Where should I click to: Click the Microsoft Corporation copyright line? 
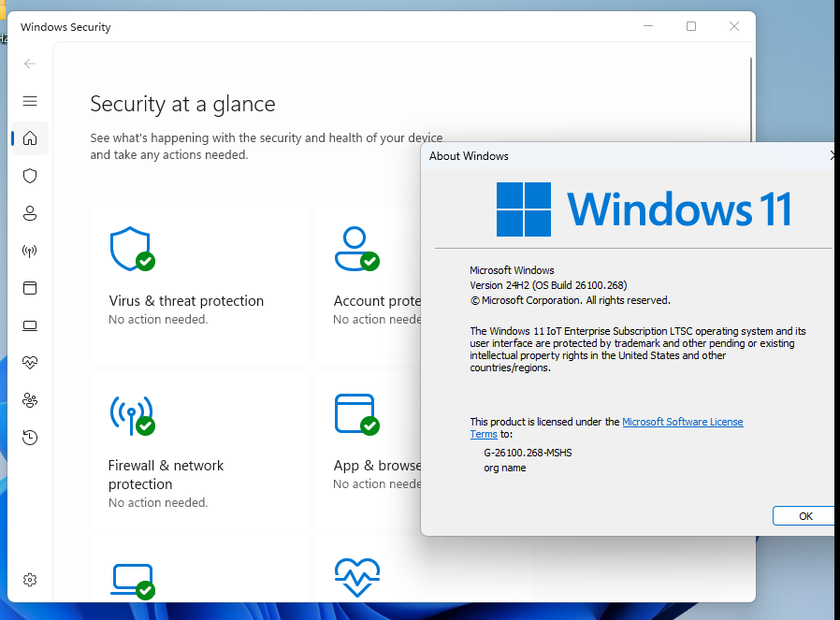[570, 300]
